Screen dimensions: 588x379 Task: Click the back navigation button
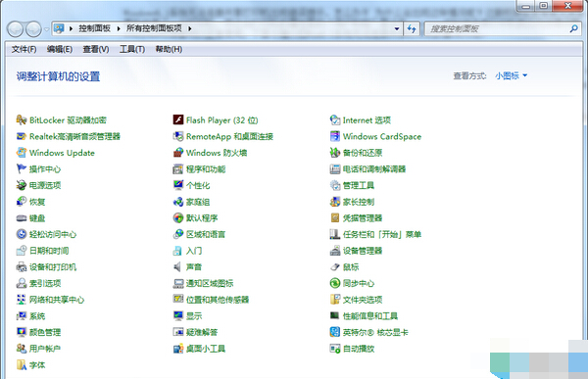(x=15, y=29)
